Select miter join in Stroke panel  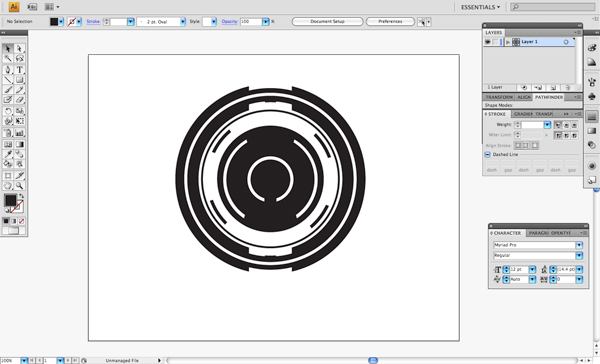(x=558, y=135)
